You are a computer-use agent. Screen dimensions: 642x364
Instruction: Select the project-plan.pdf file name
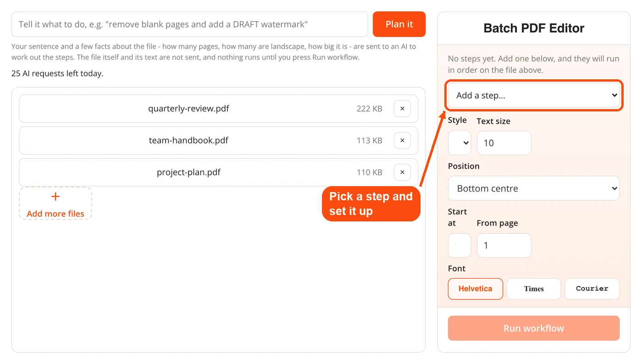[188, 172]
